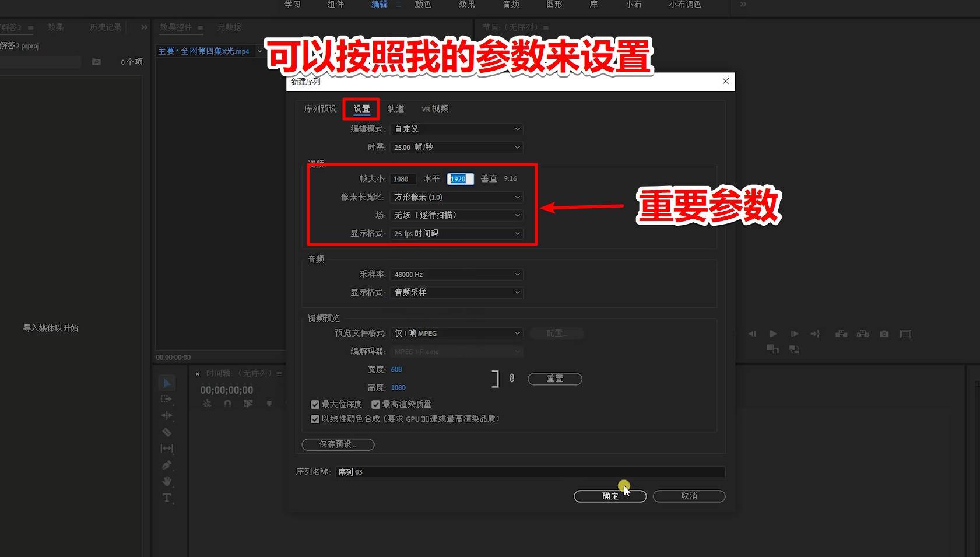980x557 pixels.
Task: Click the 保存预设 button
Action: pos(338,444)
